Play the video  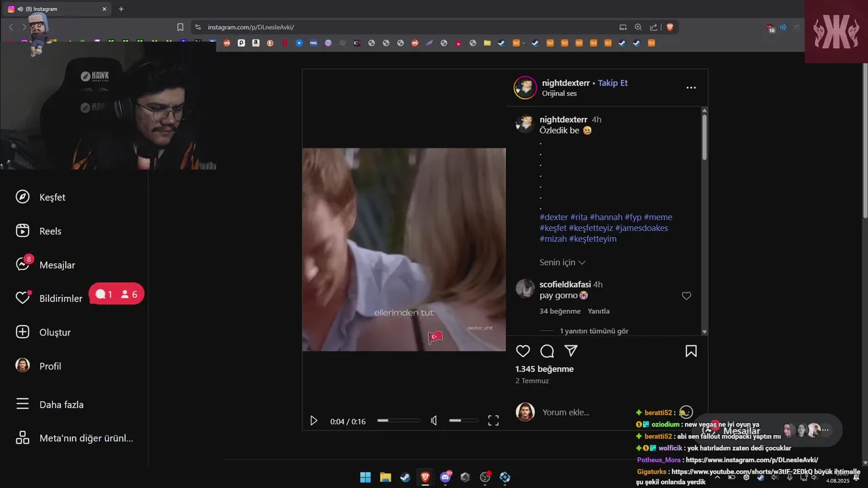pos(313,421)
